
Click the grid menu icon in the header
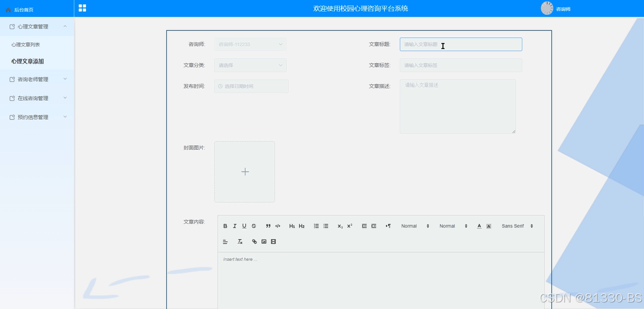pos(82,8)
